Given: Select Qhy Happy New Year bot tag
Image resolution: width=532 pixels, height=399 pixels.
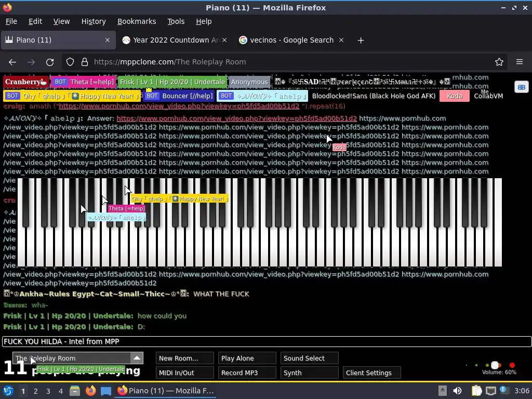Looking at the screenshot, I should click(72, 96).
